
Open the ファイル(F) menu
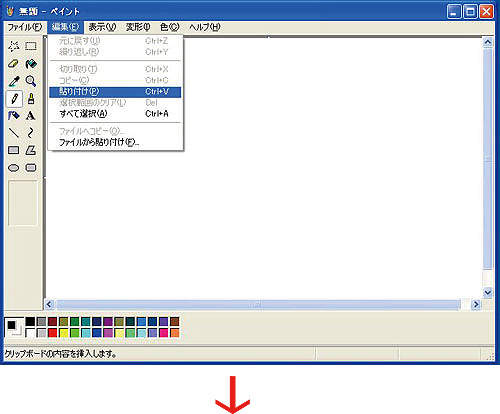click(x=25, y=27)
